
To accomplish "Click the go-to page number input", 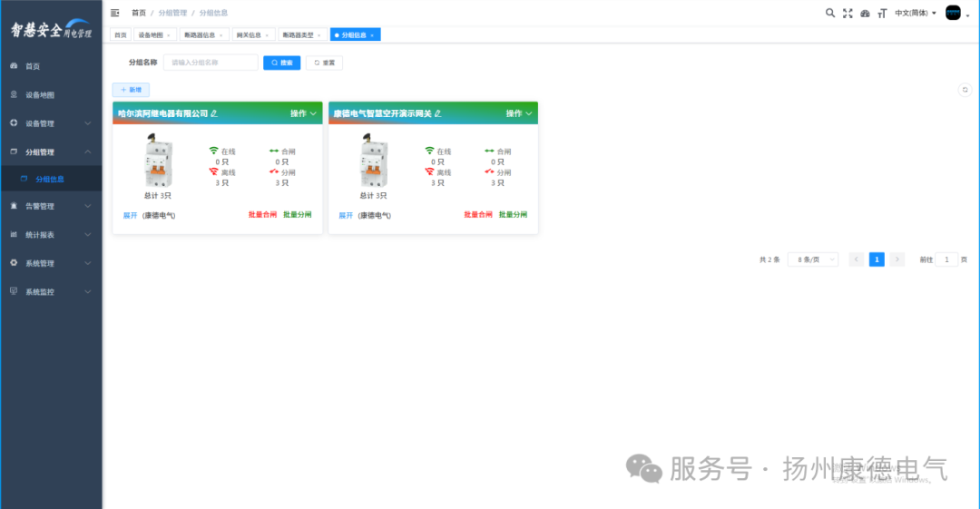I will pyautogui.click(x=946, y=259).
